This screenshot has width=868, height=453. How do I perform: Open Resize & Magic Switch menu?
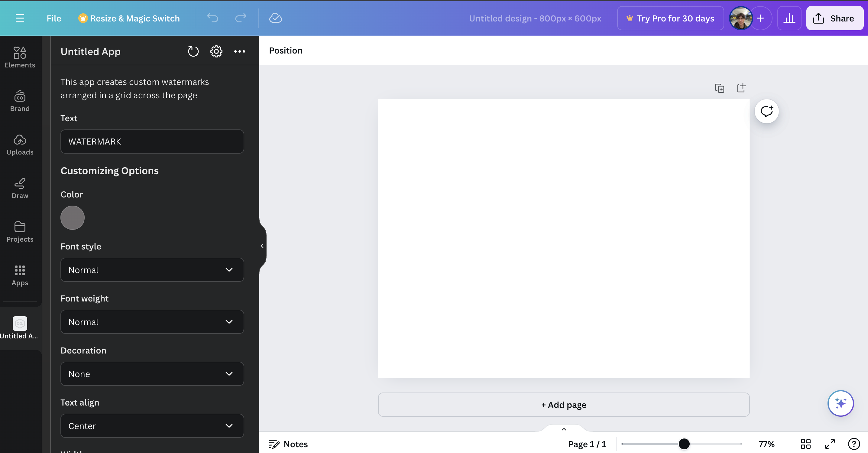pyautogui.click(x=129, y=18)
